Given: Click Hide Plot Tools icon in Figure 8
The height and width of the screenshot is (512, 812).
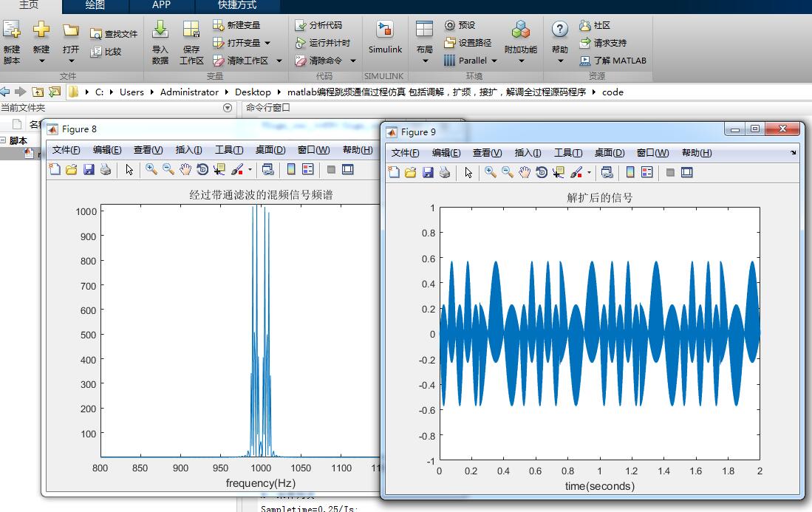Looking at the screenshot, I should (x=332, y=169).
